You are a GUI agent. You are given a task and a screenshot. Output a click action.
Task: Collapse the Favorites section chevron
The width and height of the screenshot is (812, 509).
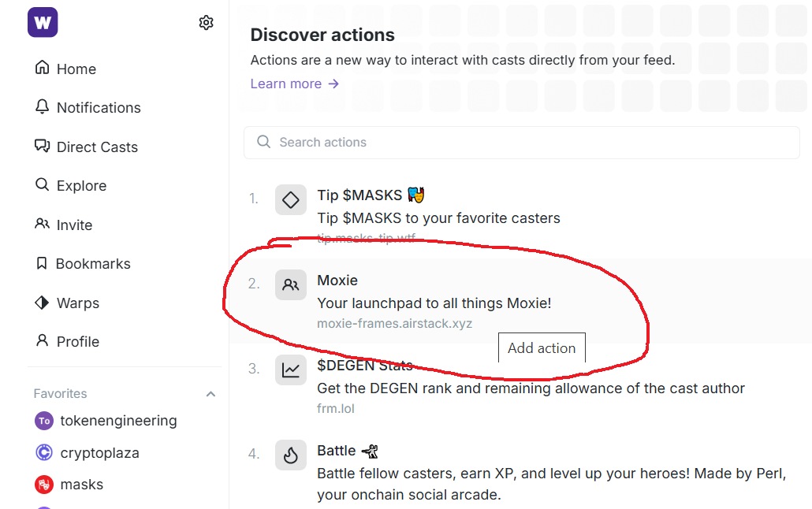point(210,394)
